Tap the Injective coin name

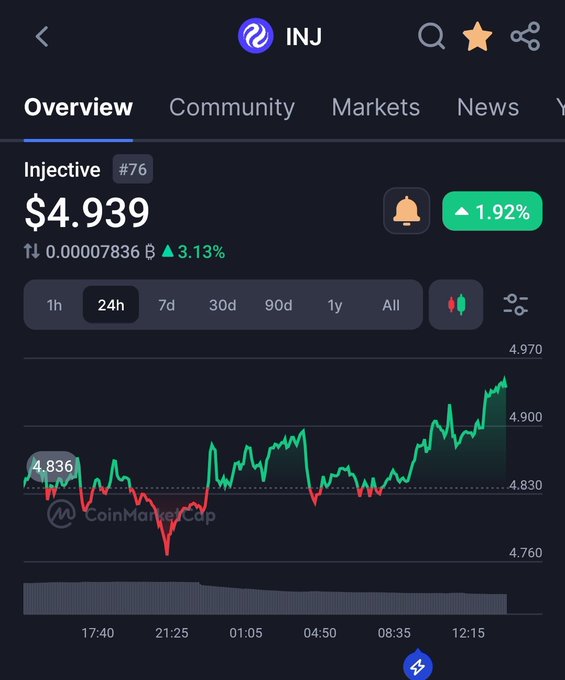coord(62,170)
